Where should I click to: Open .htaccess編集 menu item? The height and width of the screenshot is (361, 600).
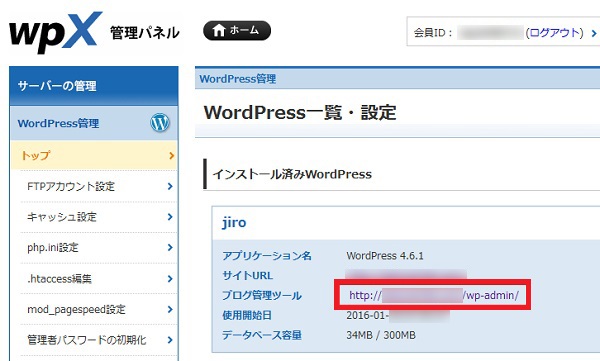99,279
